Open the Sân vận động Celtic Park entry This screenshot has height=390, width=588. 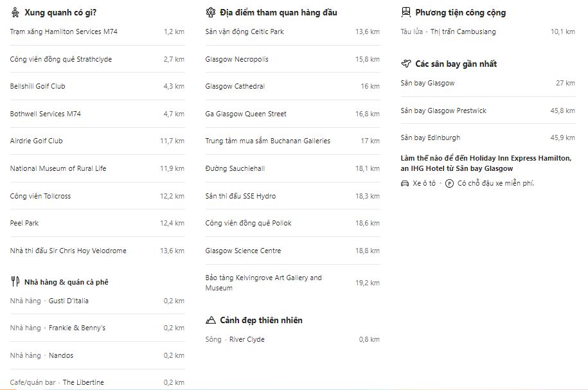tap(244, 31)
